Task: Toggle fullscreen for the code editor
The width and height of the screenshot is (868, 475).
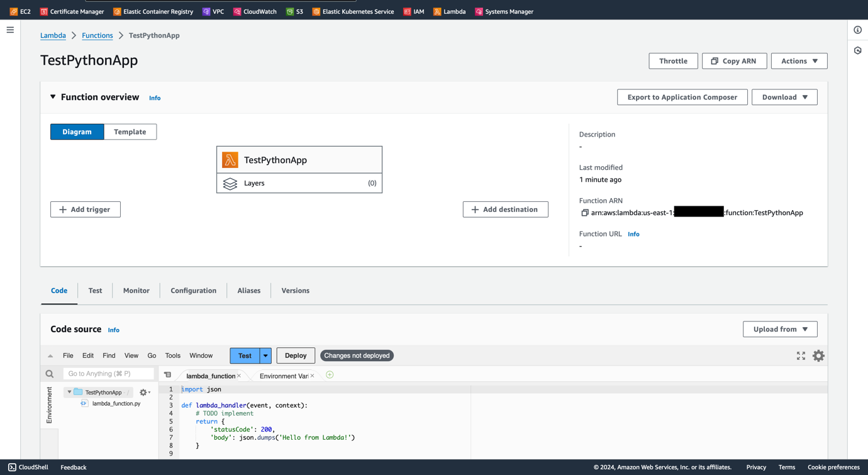Action: [x=801, y=355]
